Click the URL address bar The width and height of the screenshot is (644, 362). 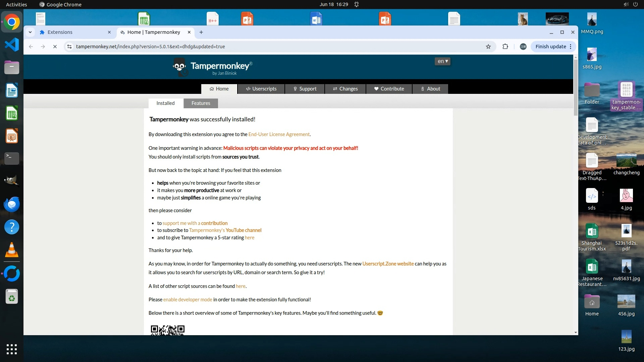pyautogui.click(x=268, y=47)
